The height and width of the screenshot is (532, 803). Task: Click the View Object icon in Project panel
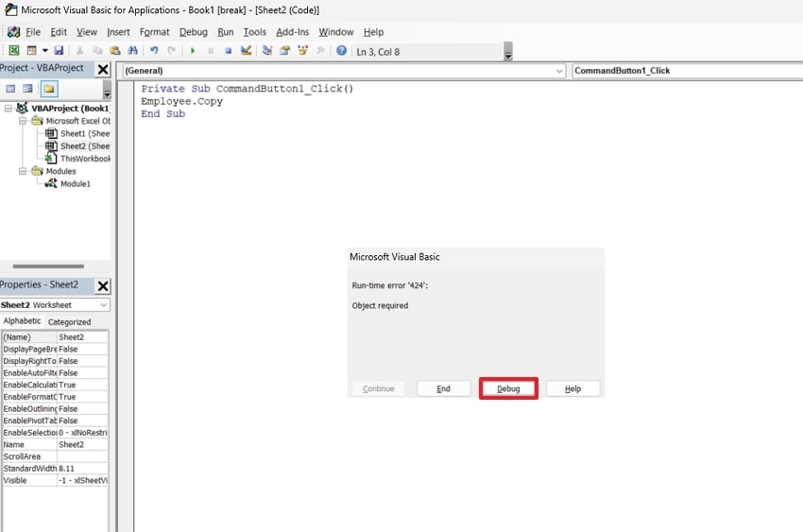tap(27, 89)
